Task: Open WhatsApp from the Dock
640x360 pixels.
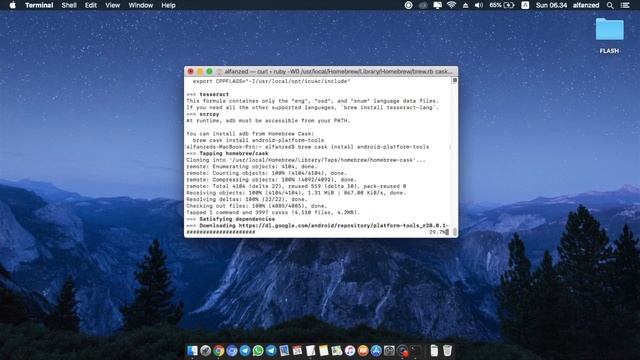Action: (x=258, y=350)
